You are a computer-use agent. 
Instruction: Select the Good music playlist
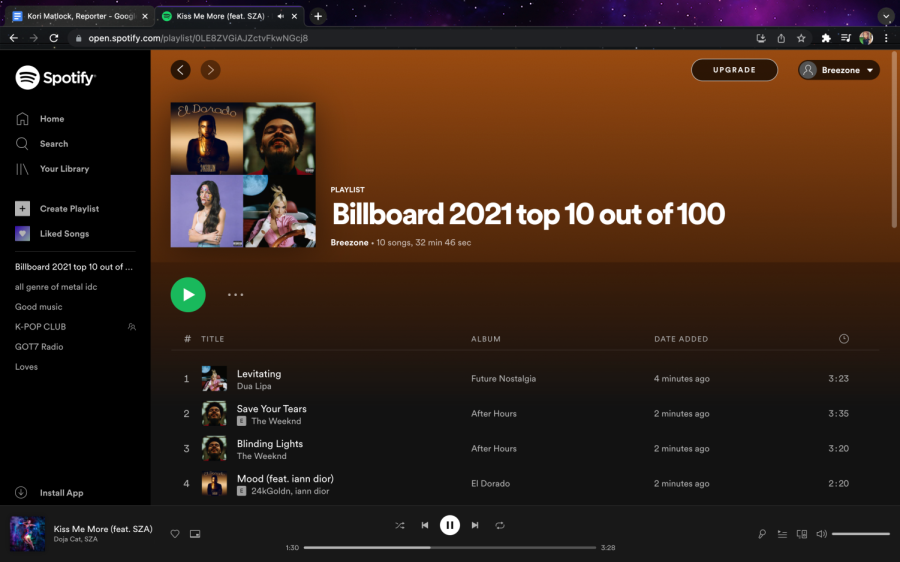coord(38,307)
